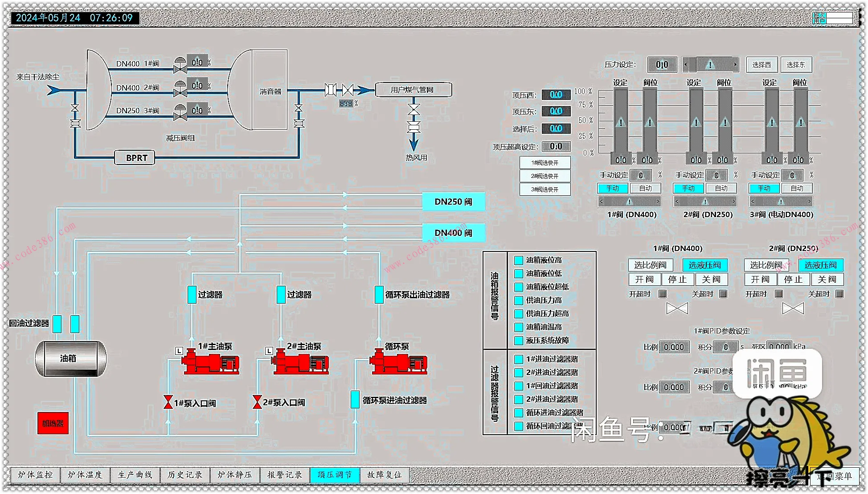The image size is (868, 494).
Task: Click the 顶压超高设定 value field
Action: 556,147
